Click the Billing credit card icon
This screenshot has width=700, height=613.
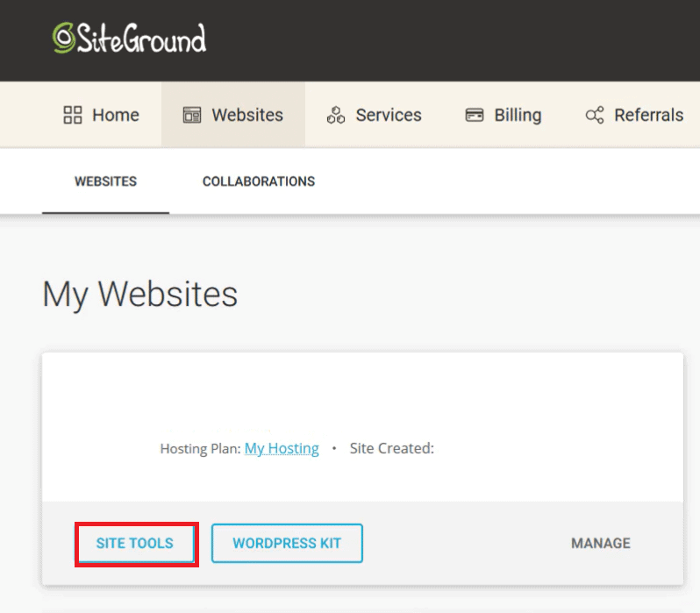pos(475,115)
